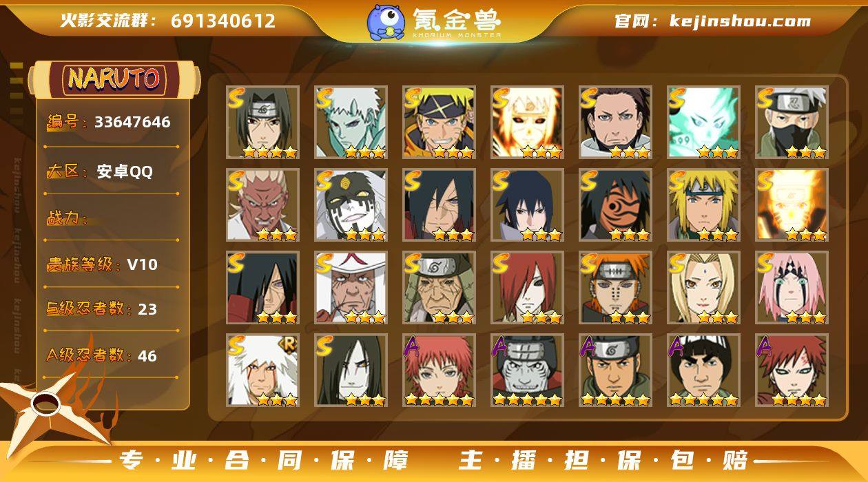Viewport: 868px width, 482px height.
Task: Choose the orange spiral-masked Tobi portrait
Action: click(x=615, y=205)
